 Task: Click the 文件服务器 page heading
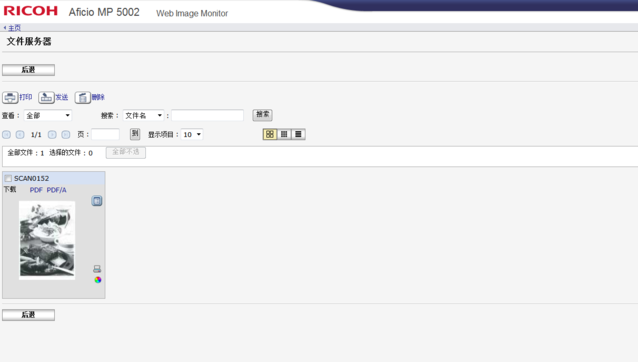pyautogui.click(x=29, y=41)
